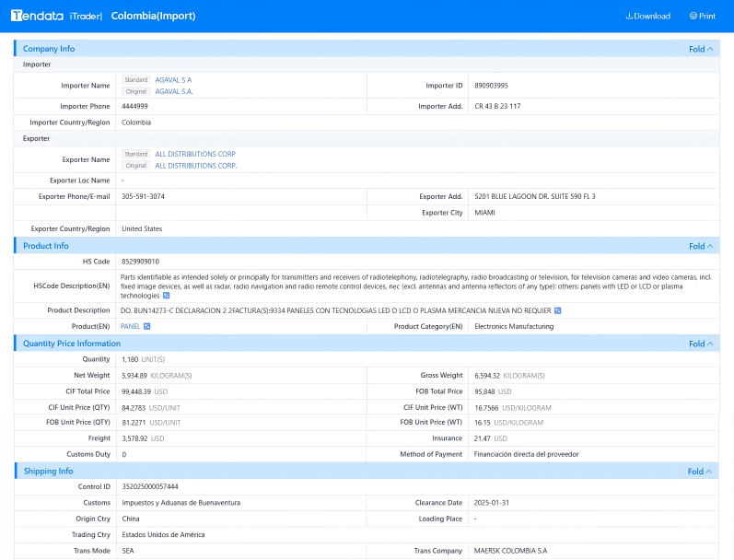
Task: Select origin country China
Action: click(x=131, y=519)
